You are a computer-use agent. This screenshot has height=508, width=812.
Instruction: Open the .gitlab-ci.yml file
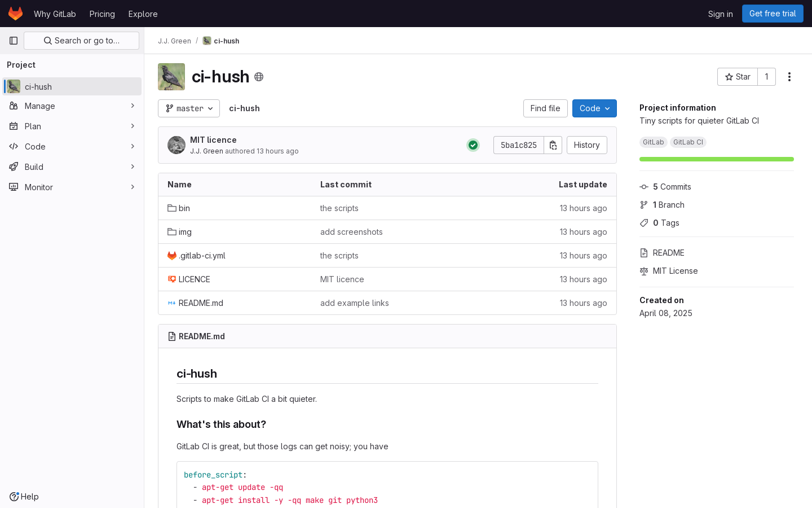202,256
